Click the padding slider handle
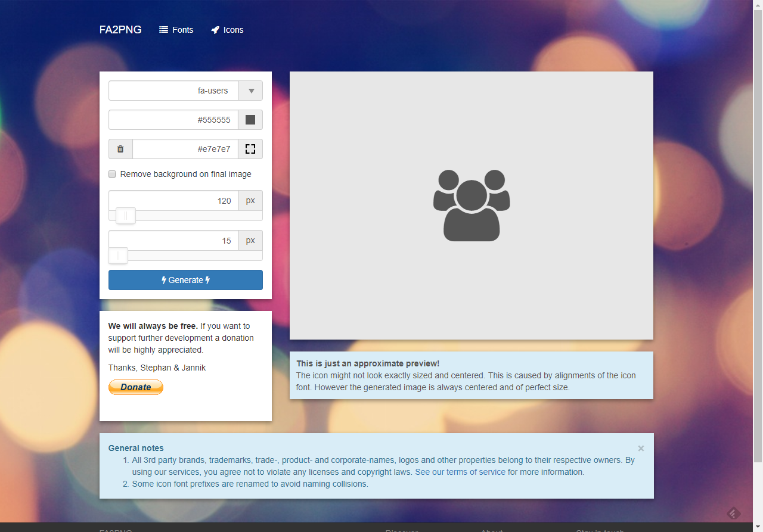 click(x=118, y=256)
